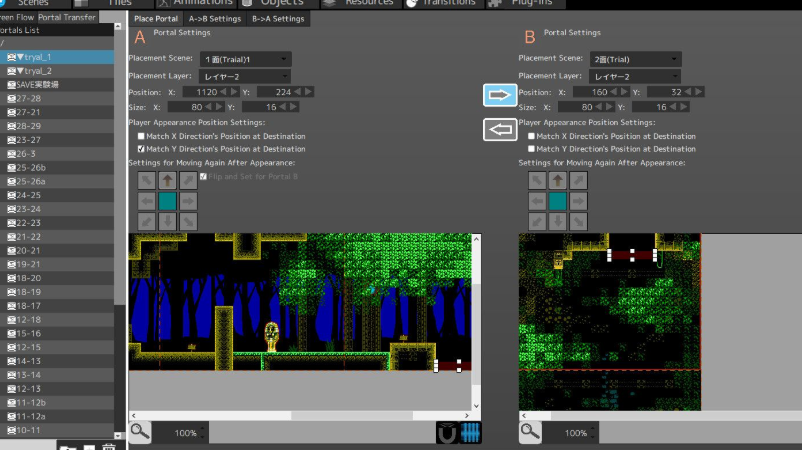Select up-left move direction for Portal A
The height and width of the screenshot is (450, 802).
coord(147,181)
